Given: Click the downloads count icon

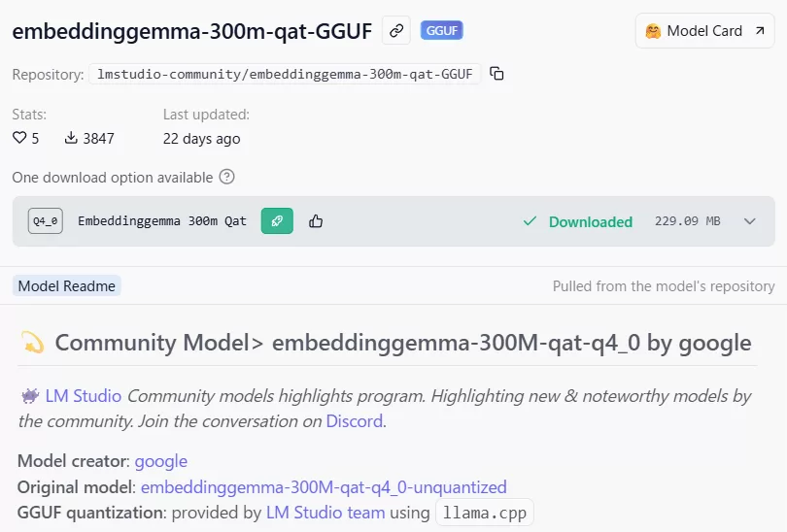Looking at the screenshot, I should 71,138.
